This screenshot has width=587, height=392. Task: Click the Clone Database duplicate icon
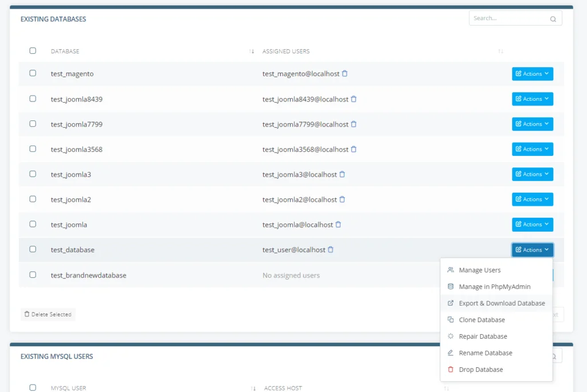tap(451, 319)
